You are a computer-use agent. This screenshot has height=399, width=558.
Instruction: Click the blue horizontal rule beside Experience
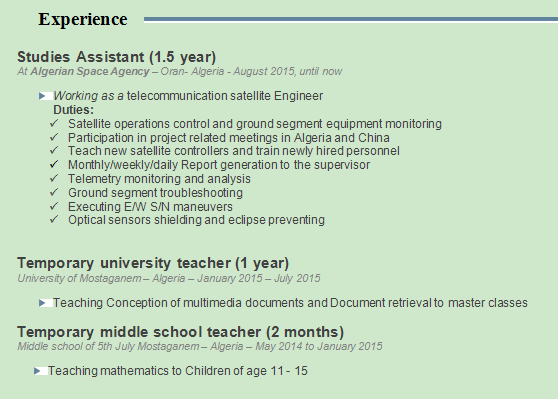351,20
